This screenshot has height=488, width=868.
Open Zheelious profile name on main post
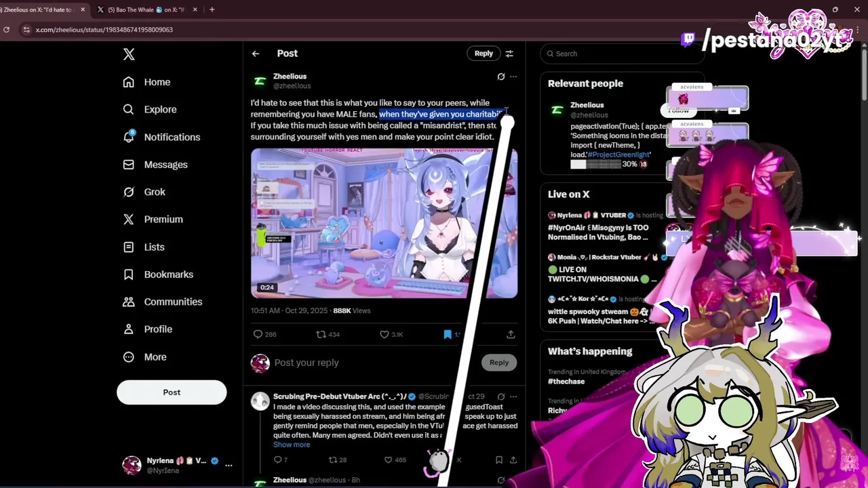point(290,77)
